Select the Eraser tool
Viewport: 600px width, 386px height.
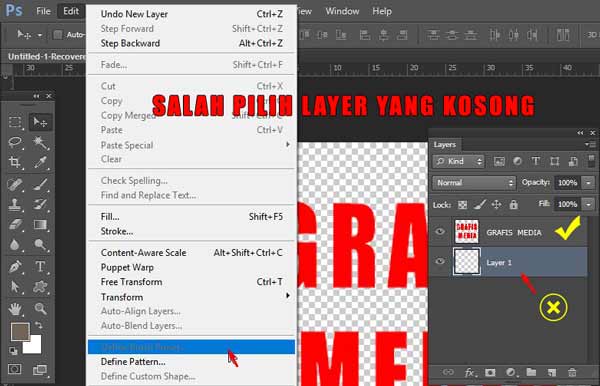pyautogui.click(x=15, y=224)
